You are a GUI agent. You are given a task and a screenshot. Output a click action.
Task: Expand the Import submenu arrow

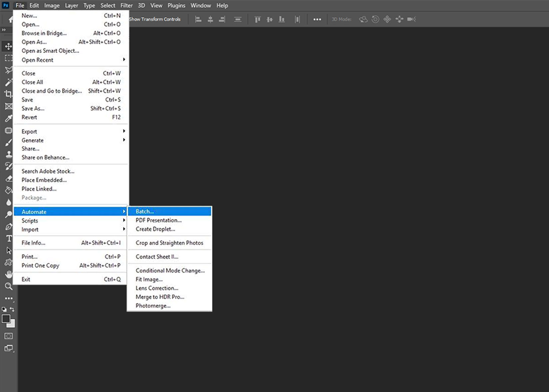click(x=124, y=229)
